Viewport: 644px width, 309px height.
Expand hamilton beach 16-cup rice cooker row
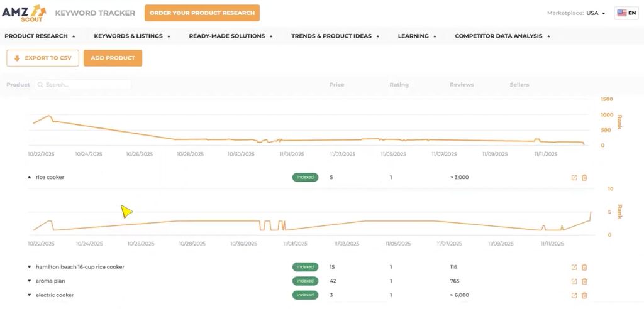(29, 267)
